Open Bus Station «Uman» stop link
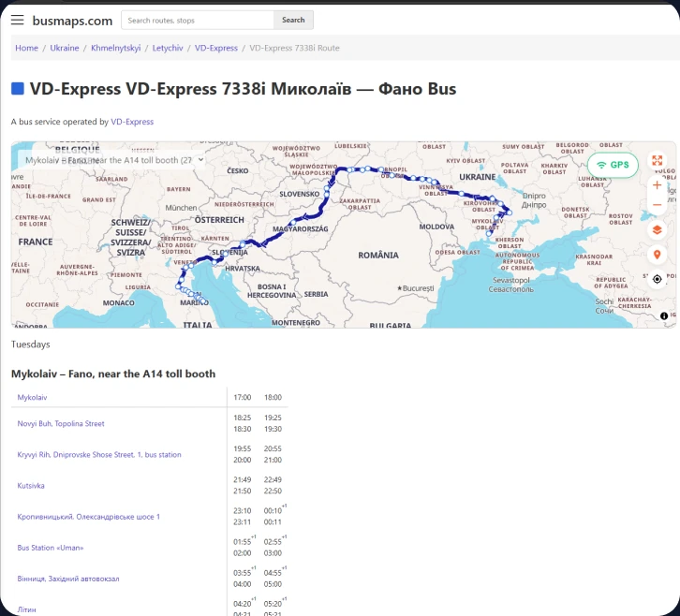The height and width of the screenshot is (616, 680). tap(51, 548)
